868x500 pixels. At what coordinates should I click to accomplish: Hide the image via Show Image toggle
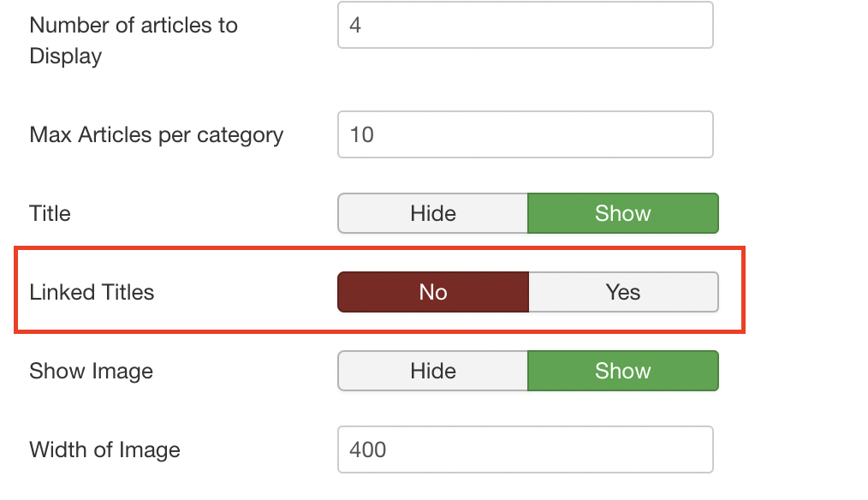tap(433, 371)
